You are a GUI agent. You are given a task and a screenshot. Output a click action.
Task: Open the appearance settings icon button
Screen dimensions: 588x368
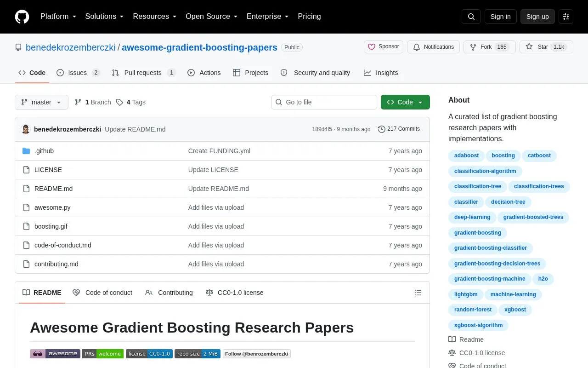566,17
